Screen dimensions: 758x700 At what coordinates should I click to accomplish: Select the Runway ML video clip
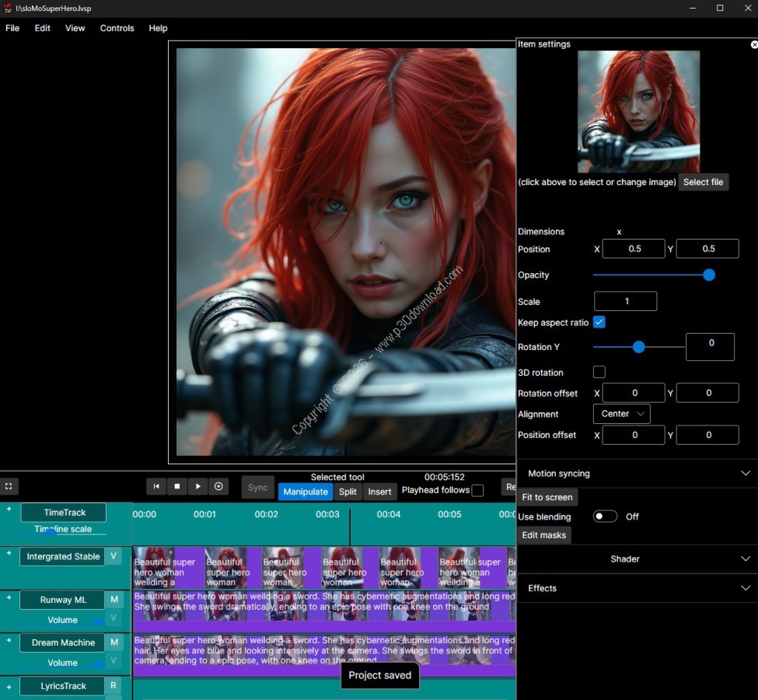[324, 611]
